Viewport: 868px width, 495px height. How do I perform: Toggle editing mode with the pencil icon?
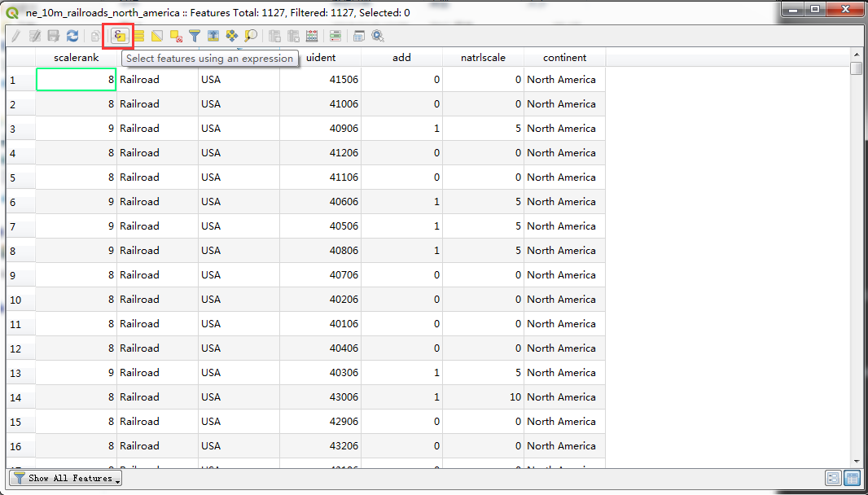(x=16, y=37)
